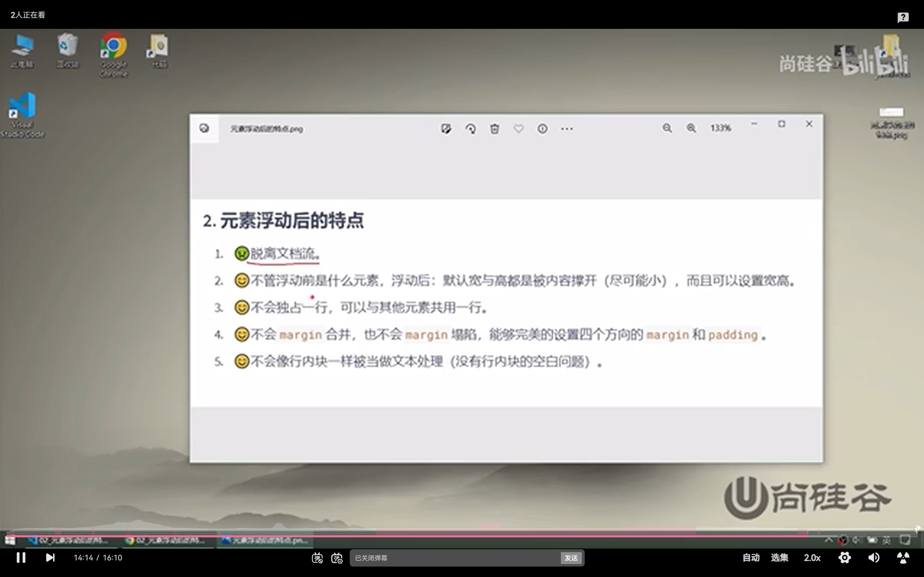This screenshot has width=924, height=577.
Task: Mute the volume speaker icon
Action: click(873, 558)
